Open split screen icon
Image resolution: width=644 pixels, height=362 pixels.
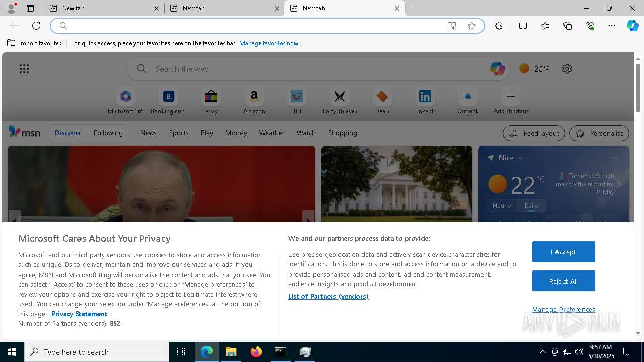(x=523, y=26)
